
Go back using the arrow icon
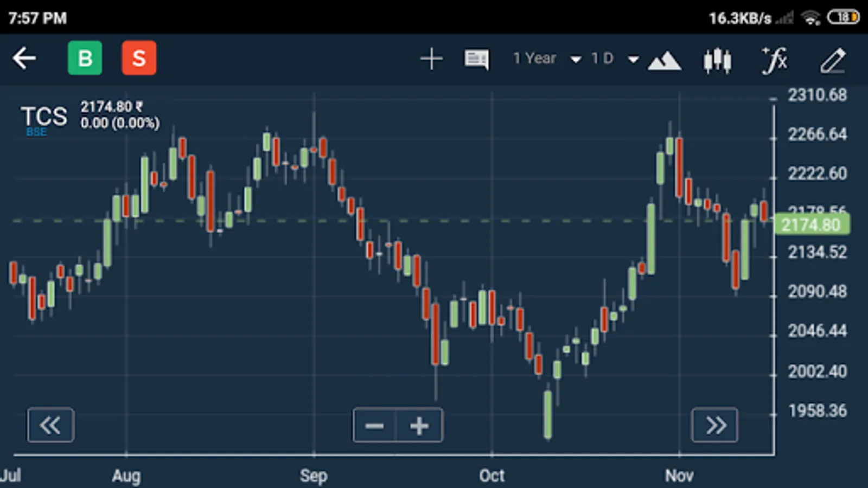(24, 59)
